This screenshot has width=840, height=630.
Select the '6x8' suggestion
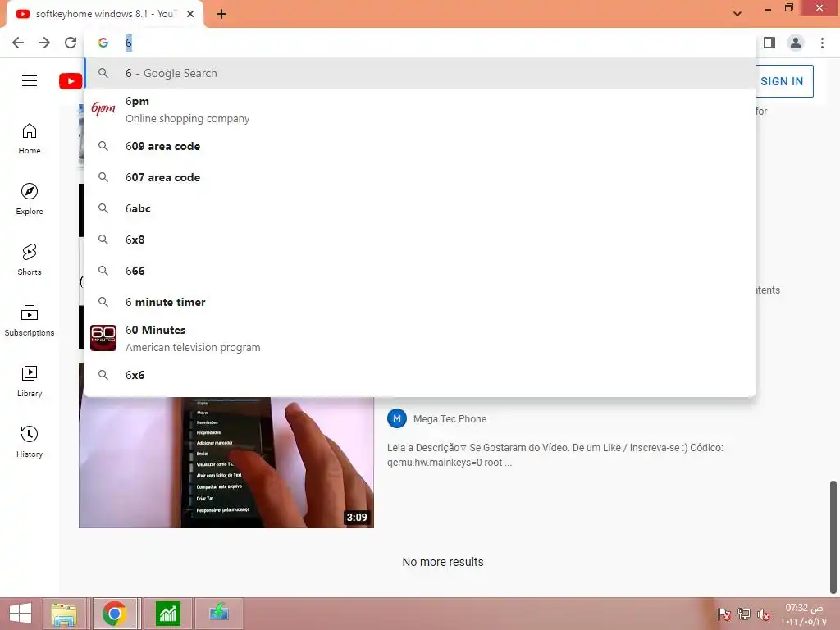coord(421,240)
